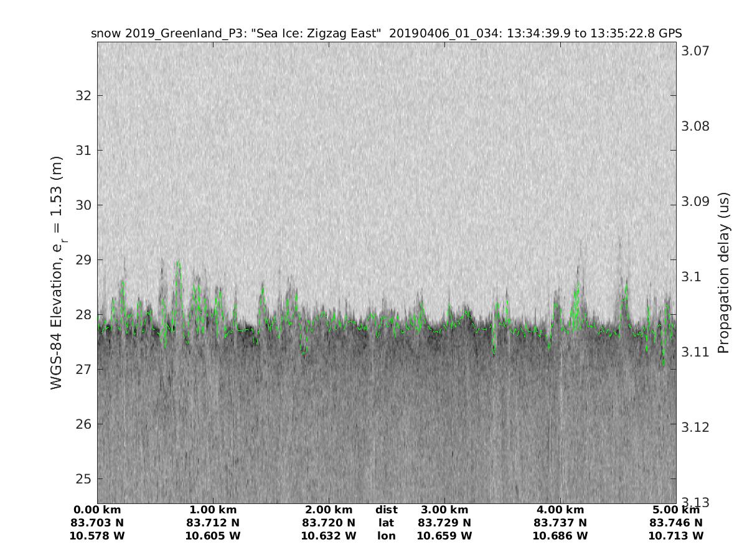Click the 25 elevation tick label

click(x=83, y=479)
